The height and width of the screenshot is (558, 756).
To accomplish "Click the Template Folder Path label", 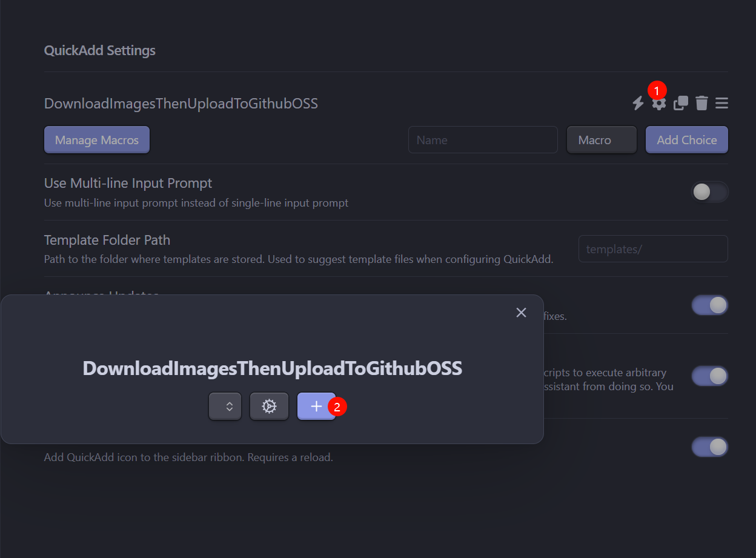I will point(107,240).
